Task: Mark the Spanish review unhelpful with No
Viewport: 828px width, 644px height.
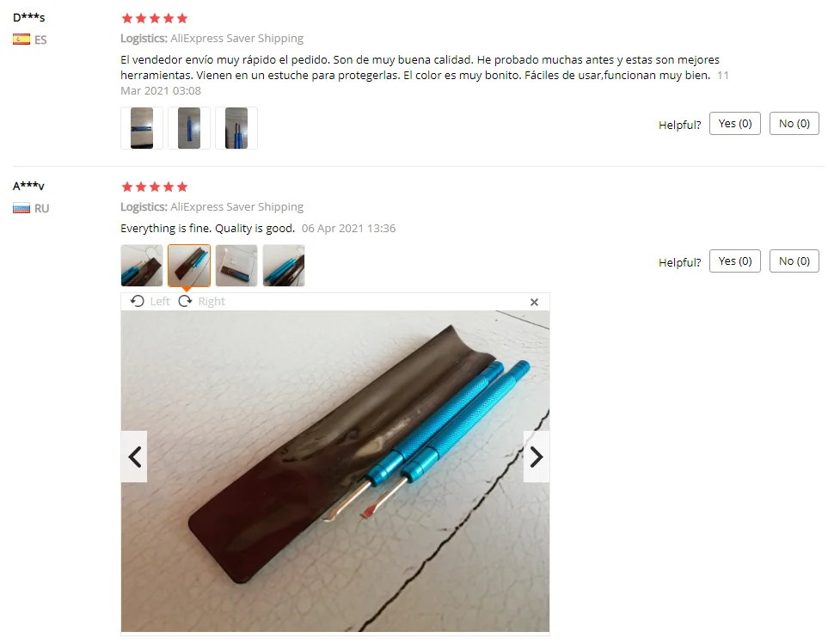Action: 794,124
